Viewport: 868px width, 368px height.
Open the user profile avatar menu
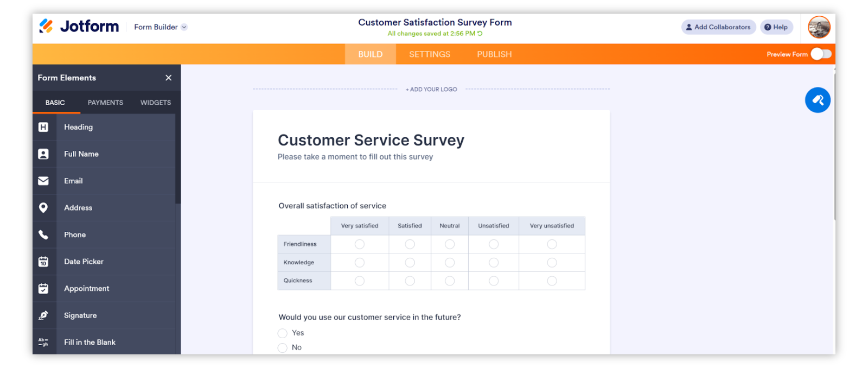(819, 27)
